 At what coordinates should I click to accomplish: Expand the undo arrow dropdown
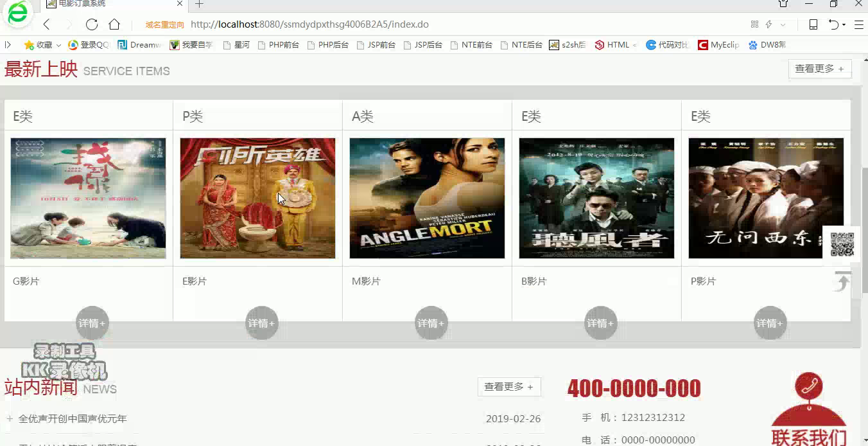pyautogui.click(x=844, y=25)
